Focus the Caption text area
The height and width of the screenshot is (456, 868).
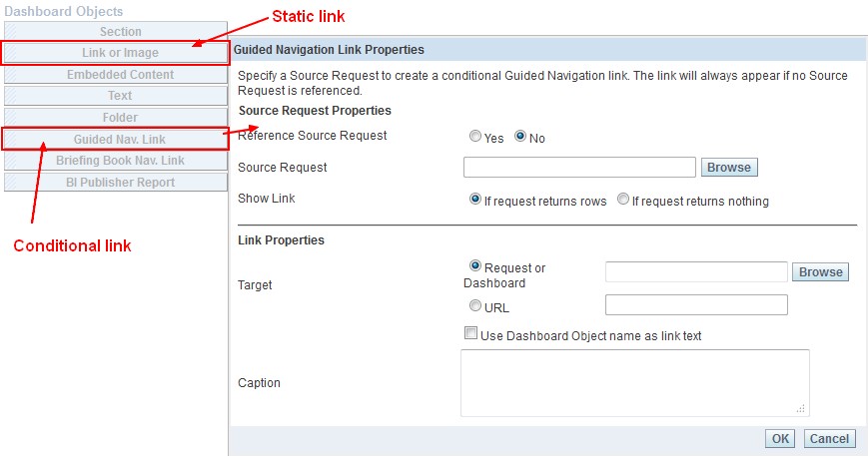634,382
